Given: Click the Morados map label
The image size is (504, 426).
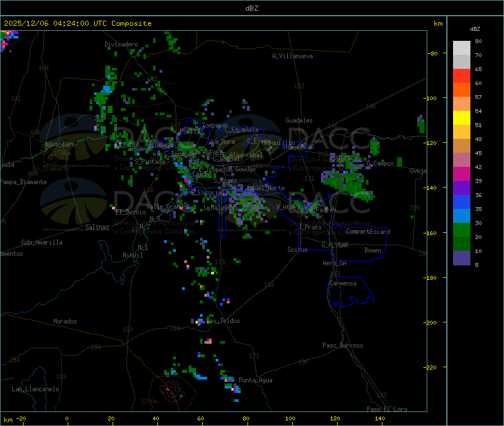Looking at the screenshot, I should [x=65, y=321].
